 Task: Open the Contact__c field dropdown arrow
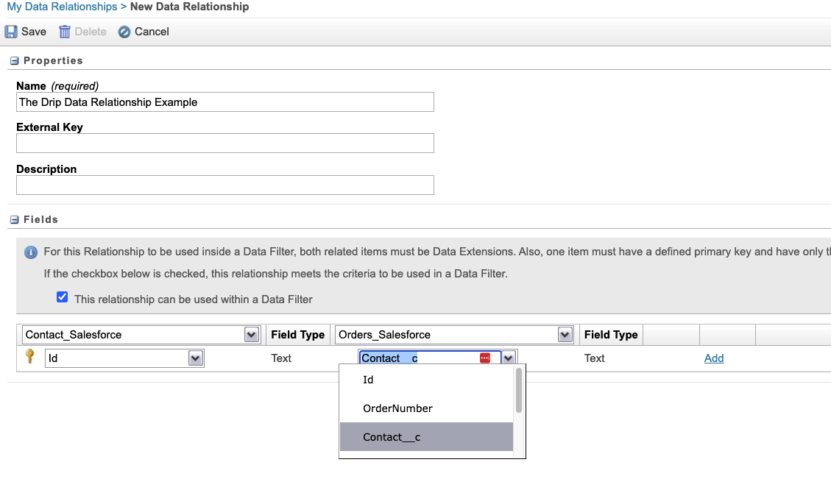pyautogui.click(x=509, y=358)
